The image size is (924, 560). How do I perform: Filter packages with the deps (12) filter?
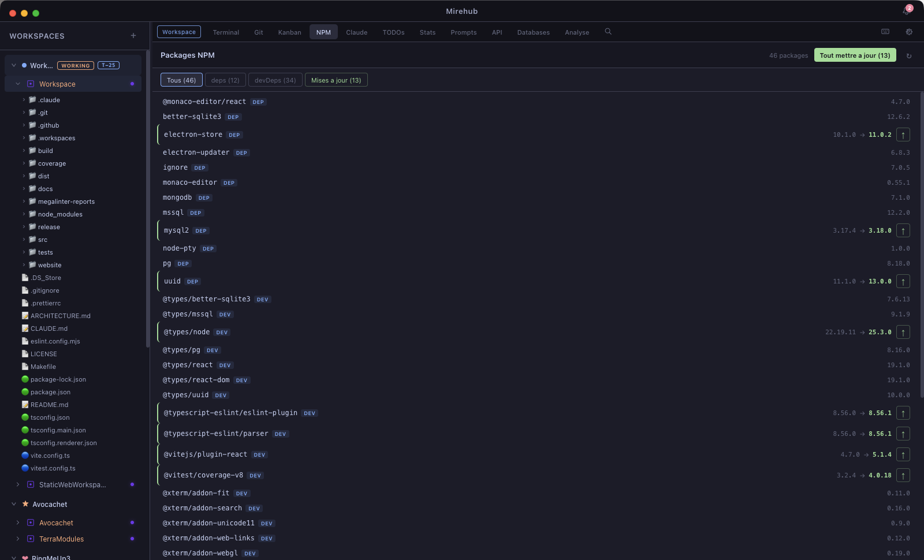225,80
